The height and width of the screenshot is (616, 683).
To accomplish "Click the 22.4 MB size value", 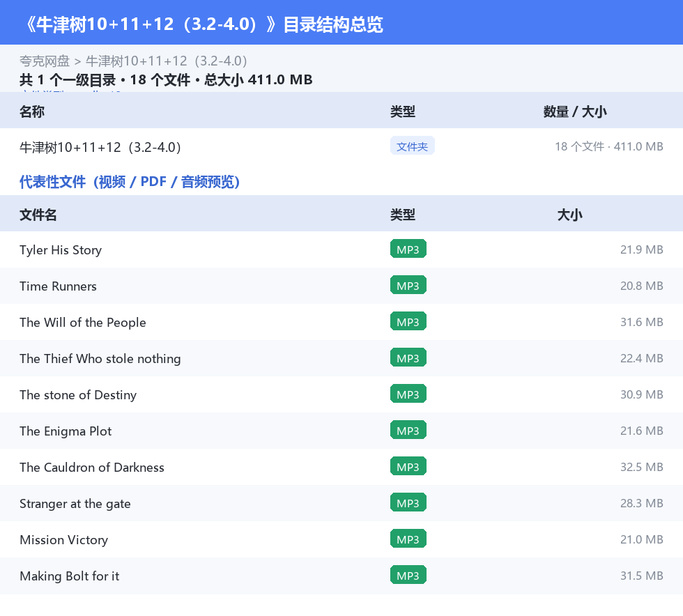I will pyautogui.click(x=642, y=358).
